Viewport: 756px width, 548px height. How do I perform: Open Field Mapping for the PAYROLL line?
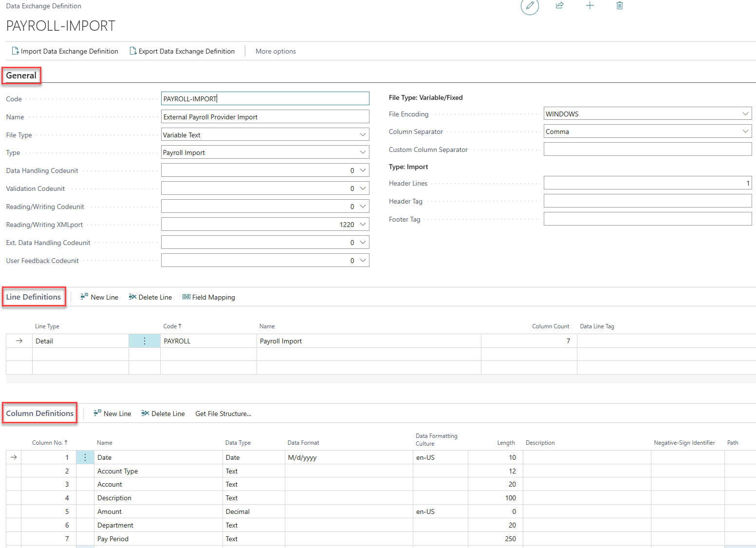208,297
